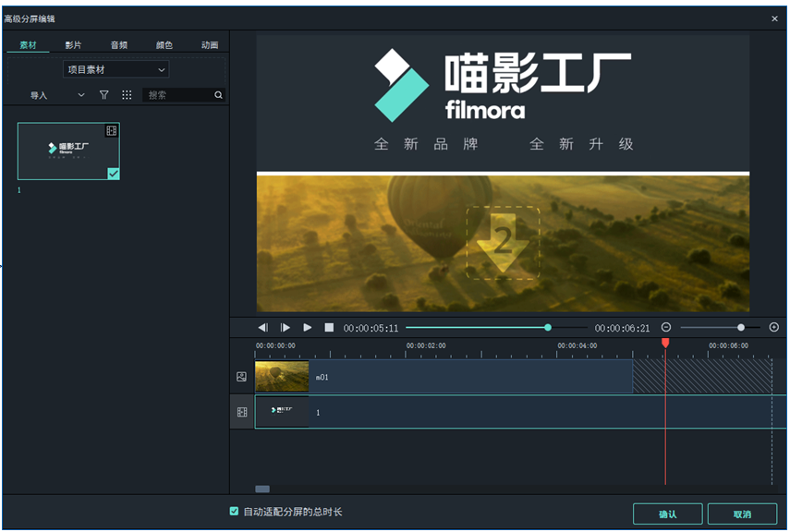Viewport: 790px width, 532px height.
Task: Expand the 项目素材 dropdown
Action: [x=115, y=69]
